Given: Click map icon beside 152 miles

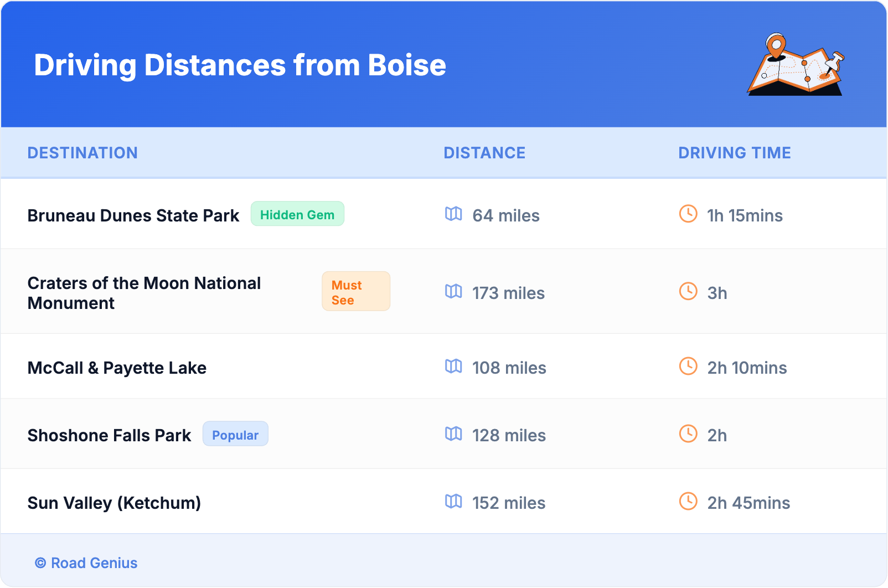Looking at the screenshot, I should (x=453, y=501).
